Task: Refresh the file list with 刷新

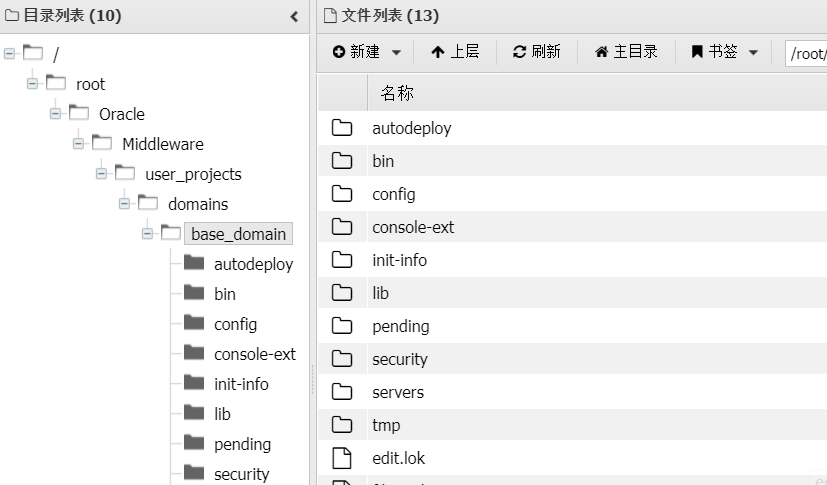Action: point(536,52)
